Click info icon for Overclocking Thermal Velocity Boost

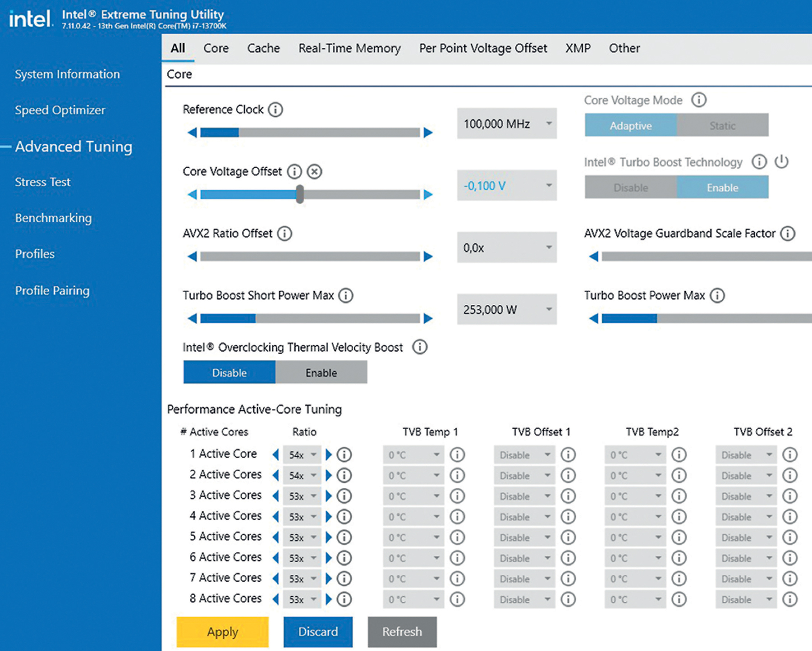[420, 347]
